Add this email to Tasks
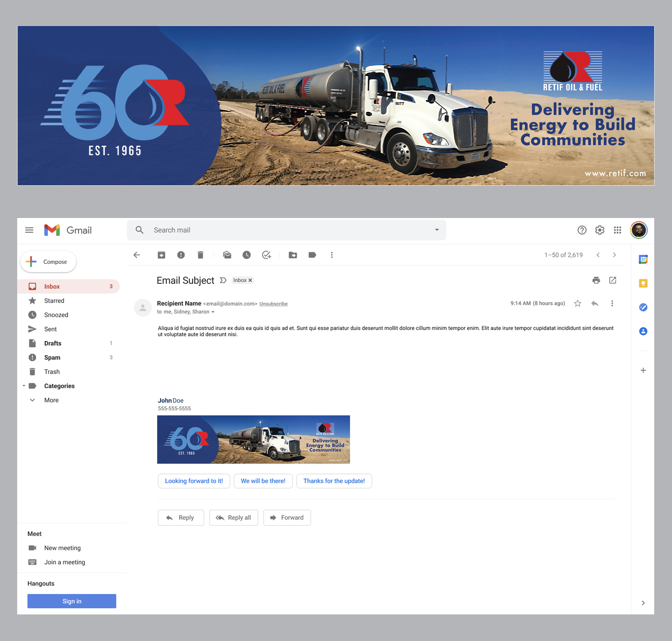Image resolution: width=672 pixels, height=641 pixels. pos(266,255)
